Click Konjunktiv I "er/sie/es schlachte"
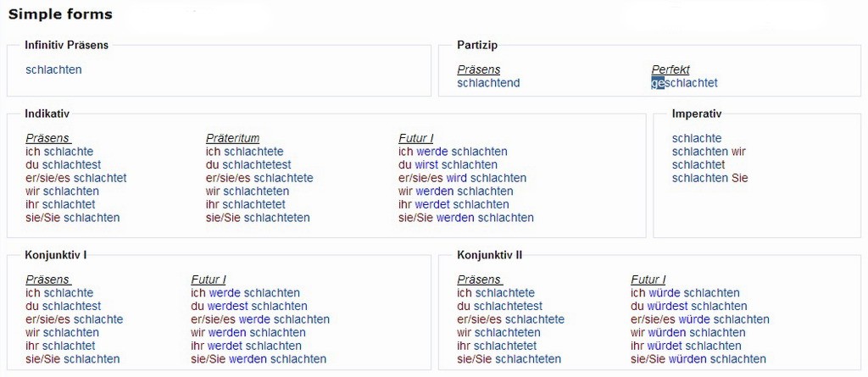This screenshot has height=377, width=868. click(74, 319)
